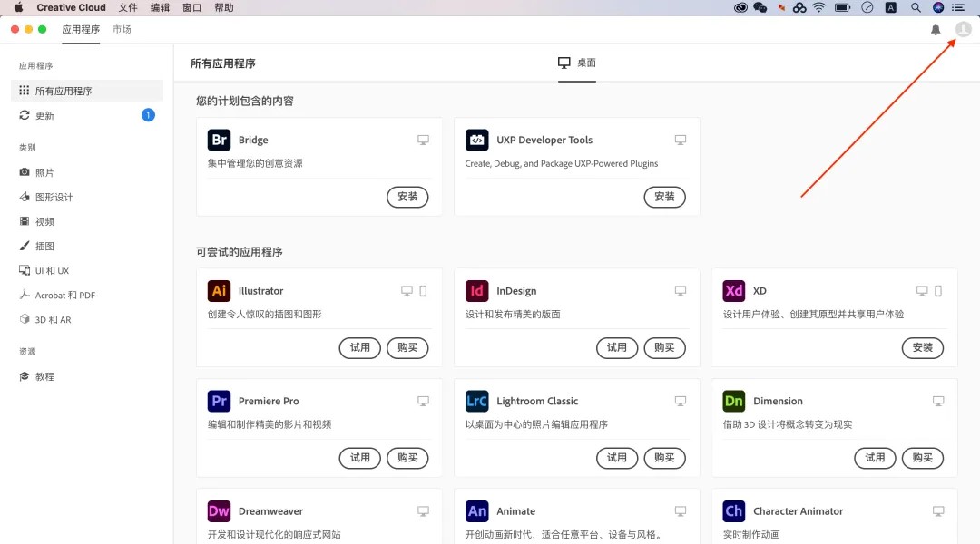Open the account profile avatar
The image size is (980, 544).
(x=963, y=29)
